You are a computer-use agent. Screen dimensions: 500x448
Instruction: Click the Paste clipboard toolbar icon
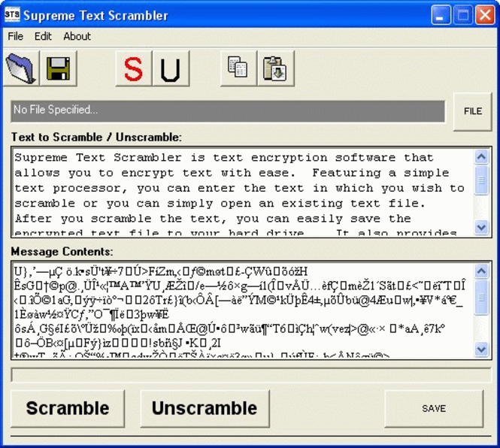(x=275, y=68)
